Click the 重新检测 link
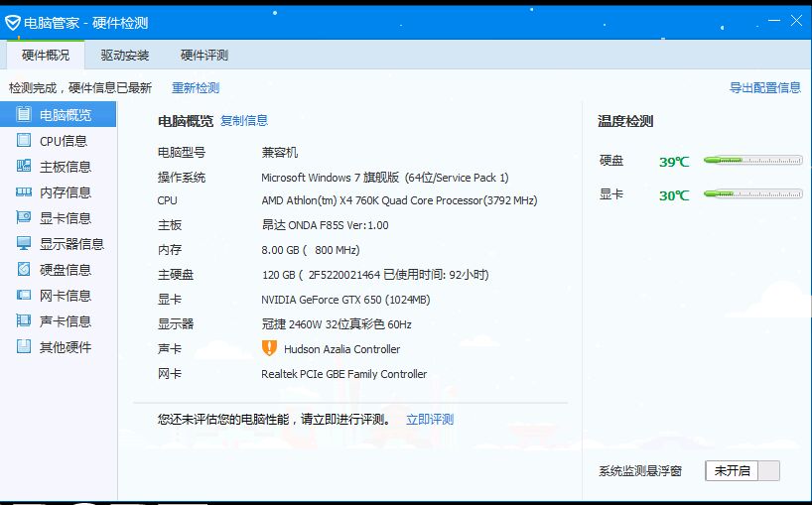 (x=196, y=88)
